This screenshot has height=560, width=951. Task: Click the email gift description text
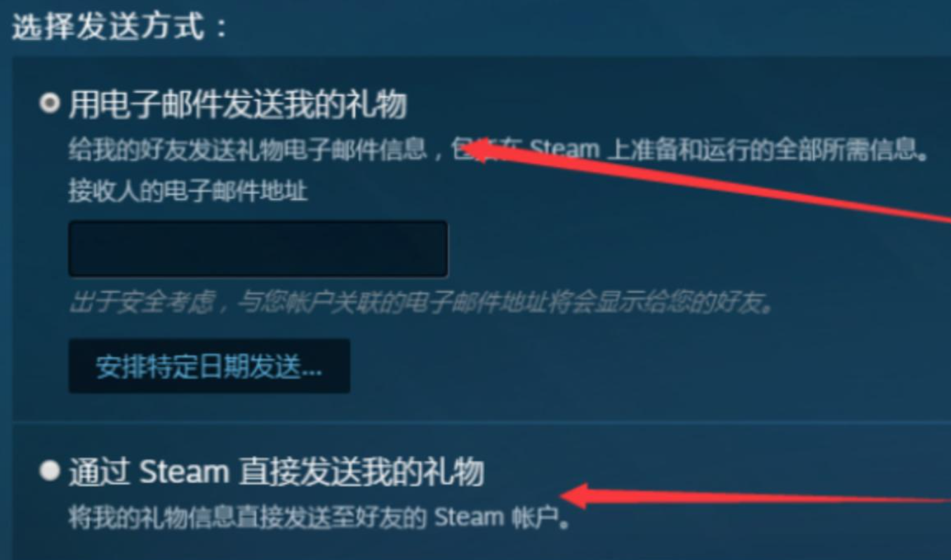point(498,149)
